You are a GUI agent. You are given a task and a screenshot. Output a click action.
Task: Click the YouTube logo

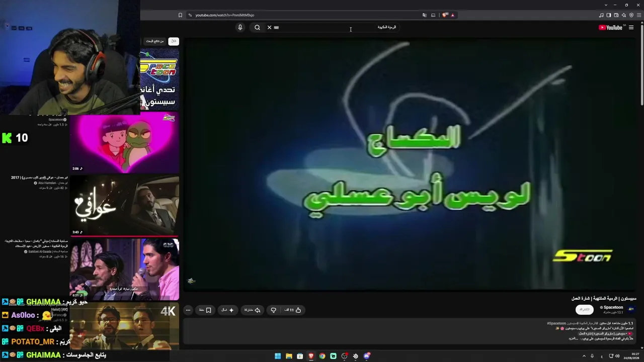coord(611,28)
